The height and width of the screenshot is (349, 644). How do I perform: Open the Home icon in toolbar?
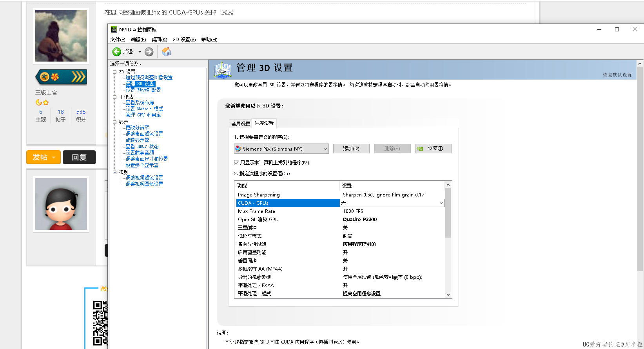pyautogui.click(x=167, y=52)
